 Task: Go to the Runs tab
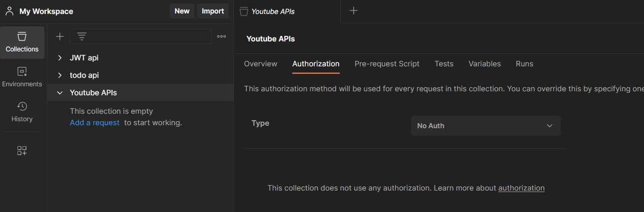click(524, 64)
